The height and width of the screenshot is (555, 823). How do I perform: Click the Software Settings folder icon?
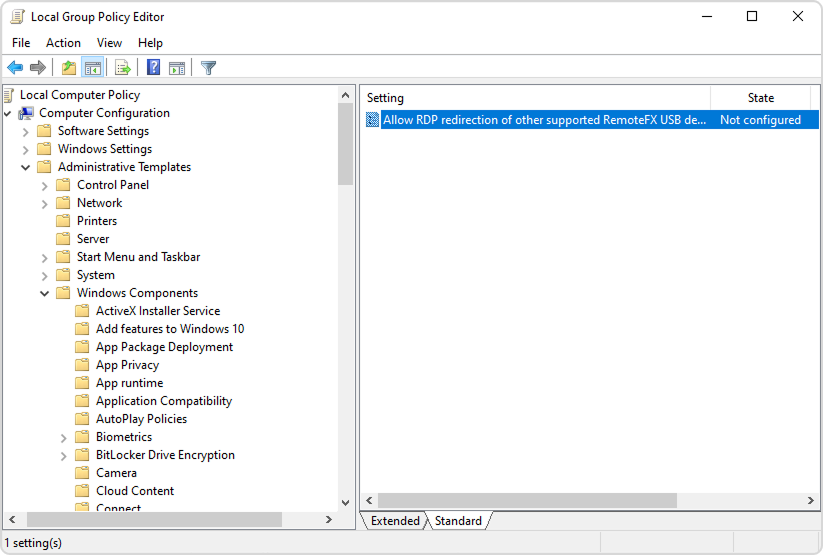(44, 131)
